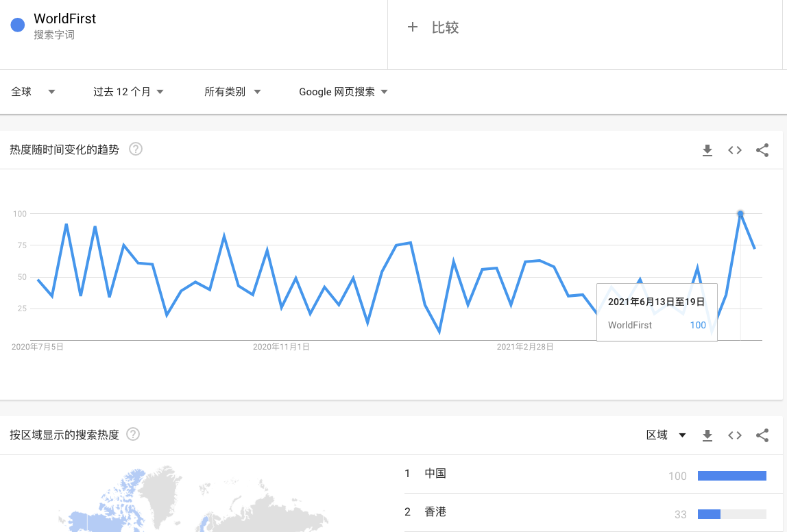Open the Google 网页搜索 search type dropdown
Image resolution: width=787 pixels, height=532 pixels.
(343, 92)
